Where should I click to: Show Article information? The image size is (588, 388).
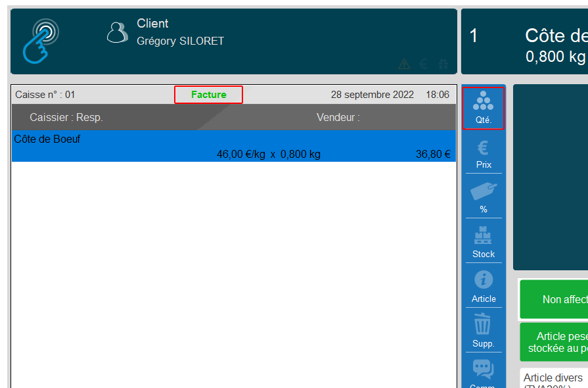click(484, 287)
